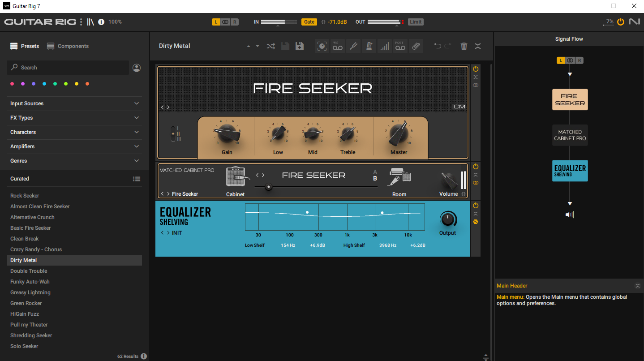Click the Equalizer Output knob
644x361 pixels.
tap(447, 219)
